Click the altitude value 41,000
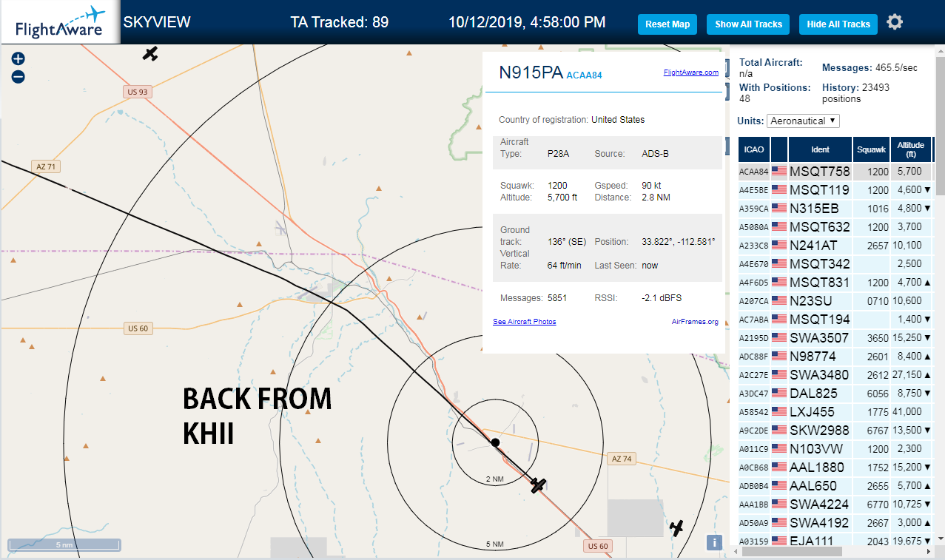Viewport: 945px width, 560px height. pyautogui.click(x=907, y=411)
